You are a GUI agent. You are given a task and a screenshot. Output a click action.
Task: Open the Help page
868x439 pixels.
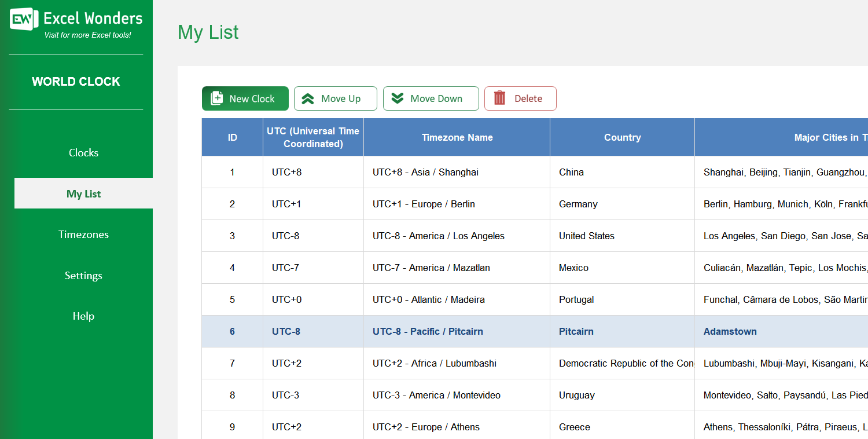pyautogui.click(x=83, y=316)
